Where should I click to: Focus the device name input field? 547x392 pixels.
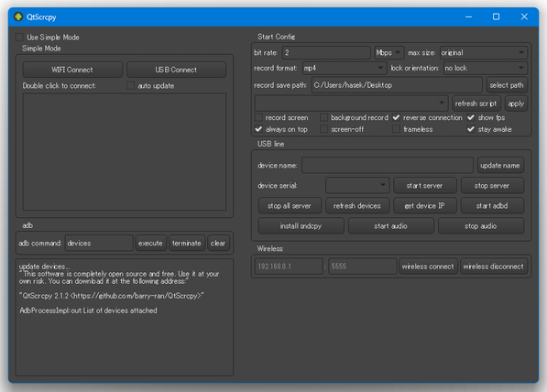(x=388, y=165)
